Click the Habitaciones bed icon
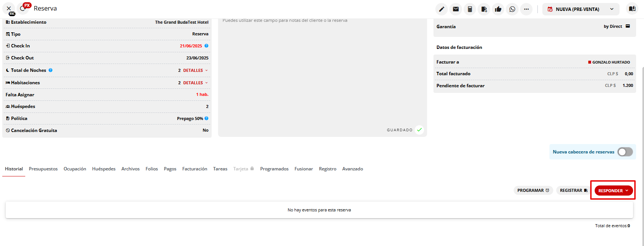 pyautogui.click(x=8, y=83)
